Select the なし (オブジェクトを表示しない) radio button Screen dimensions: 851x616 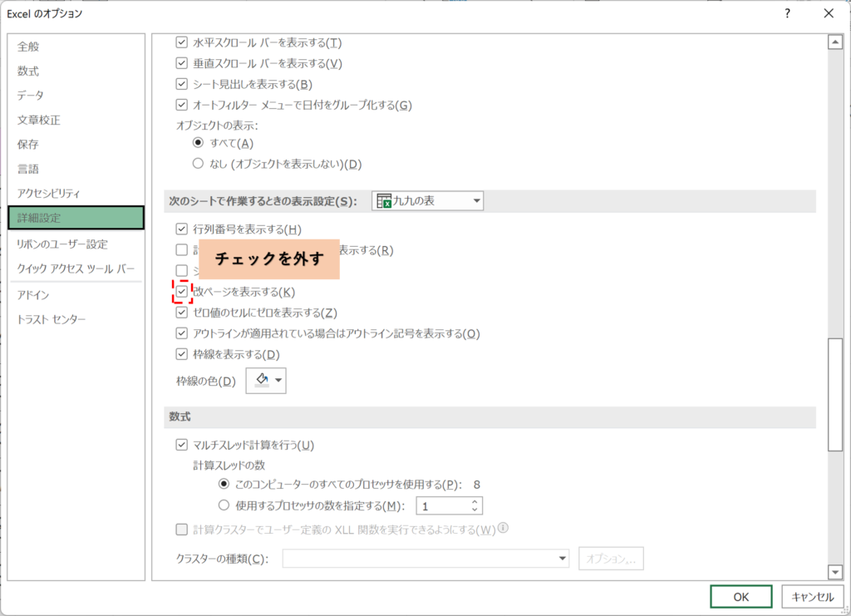[198, 164]
